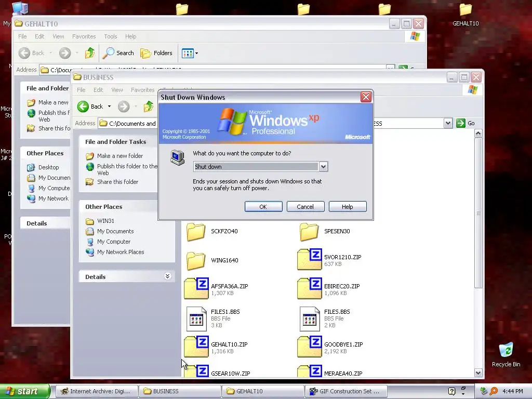Click Up folder icon in GEHALT10 window
The width and height of the screenshot is (532, 399).
point(89,53)
